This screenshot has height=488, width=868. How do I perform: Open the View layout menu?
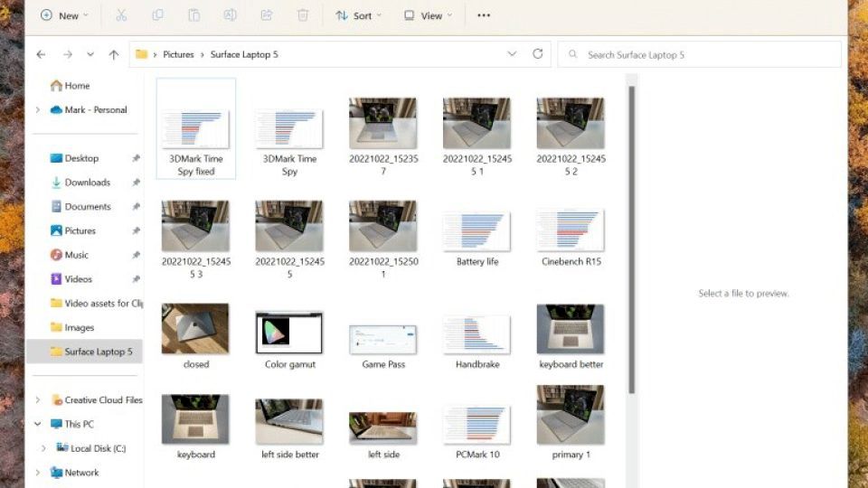pos(428,15)
